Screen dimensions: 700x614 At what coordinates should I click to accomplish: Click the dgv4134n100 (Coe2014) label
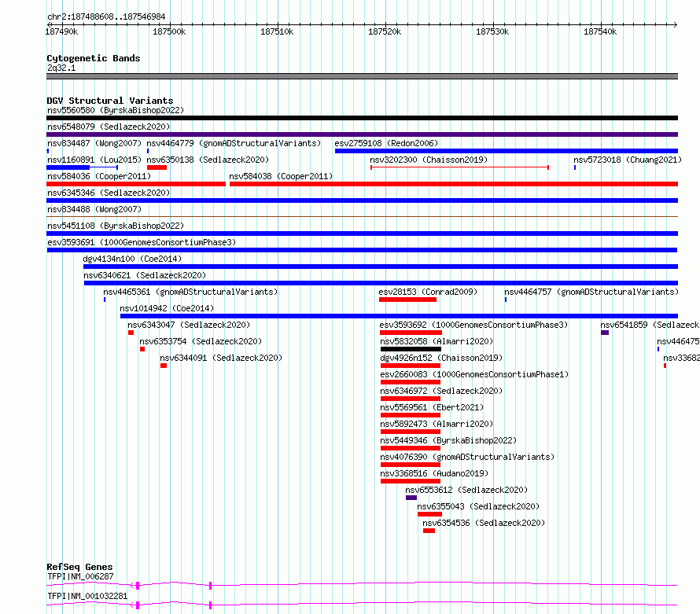(132, 259)
